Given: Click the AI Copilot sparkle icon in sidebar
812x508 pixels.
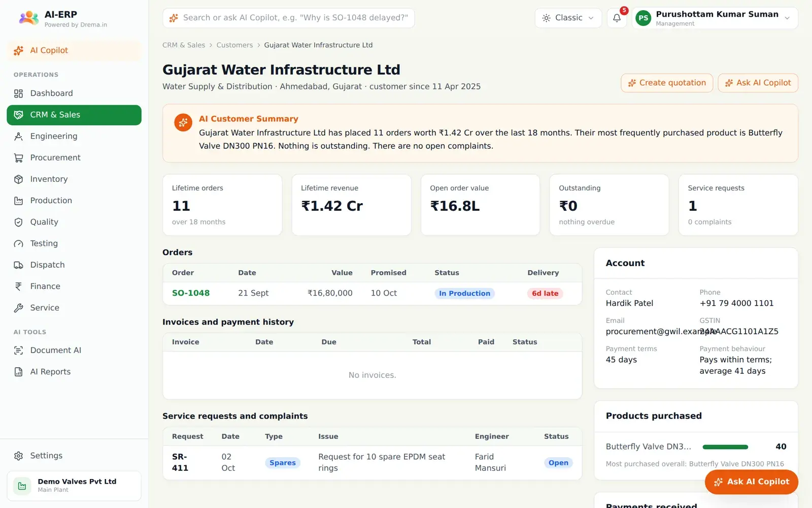Looking at the screenshot, I should pos(19,50).
